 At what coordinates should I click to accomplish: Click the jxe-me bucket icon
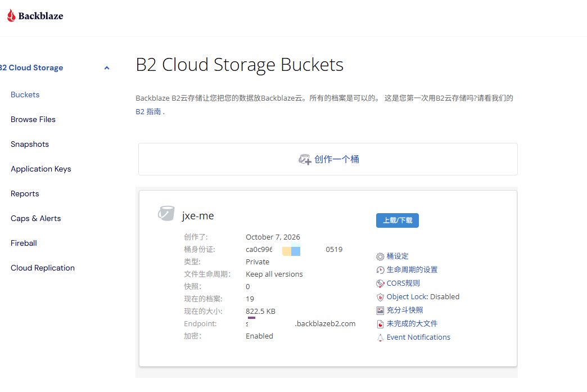pos(166,213)
